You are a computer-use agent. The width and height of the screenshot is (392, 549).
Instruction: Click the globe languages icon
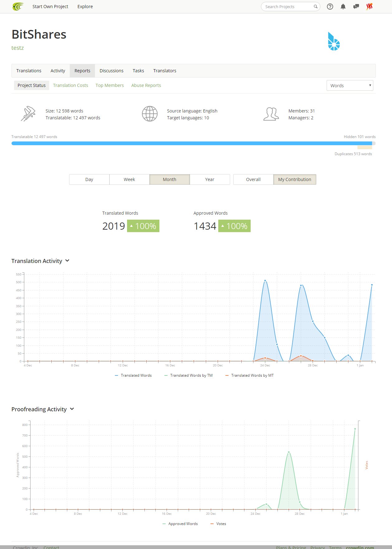click(x=150, y=114)
